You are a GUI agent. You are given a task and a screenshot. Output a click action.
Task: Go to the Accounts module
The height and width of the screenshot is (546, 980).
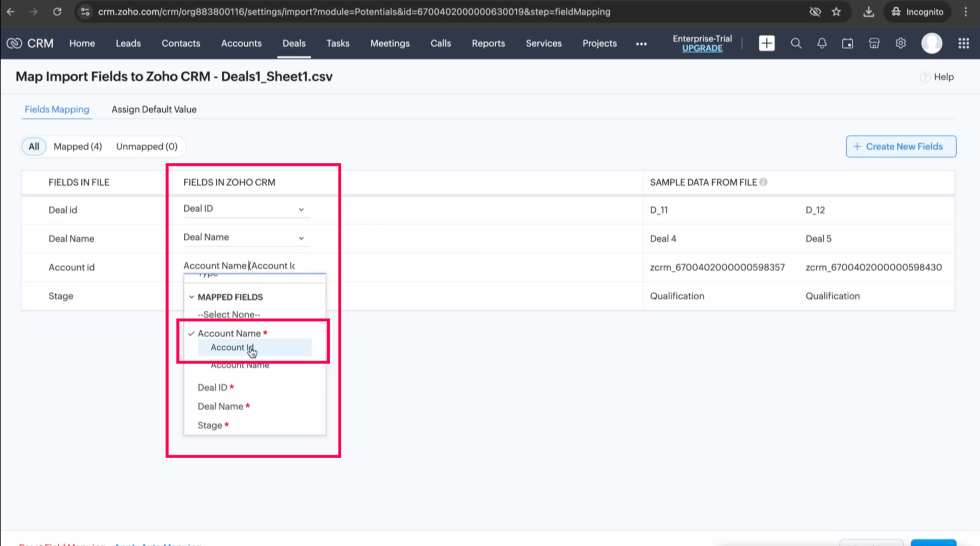[241, 43]
